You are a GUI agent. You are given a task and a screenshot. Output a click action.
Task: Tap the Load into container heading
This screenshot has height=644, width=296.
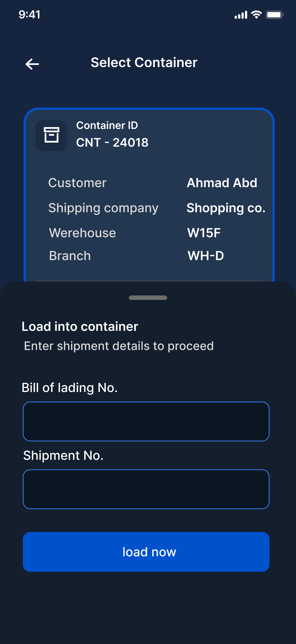(x=80, y=326)
